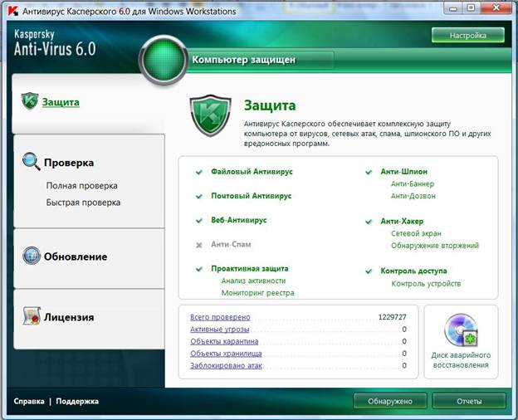This screenshot has height=420, width=518.
Task: Click Объекты хранилища link
Action: tap(226, 354)
